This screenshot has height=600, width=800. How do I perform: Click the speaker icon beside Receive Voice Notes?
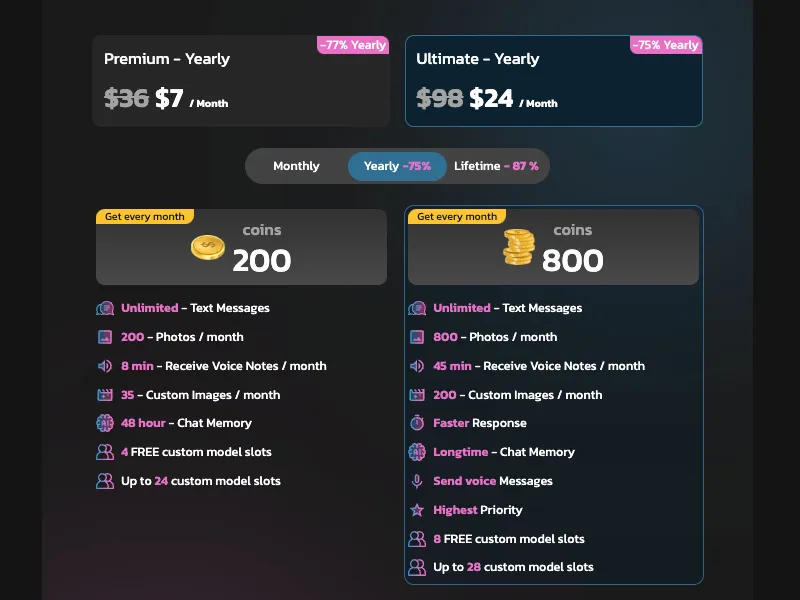104,366
